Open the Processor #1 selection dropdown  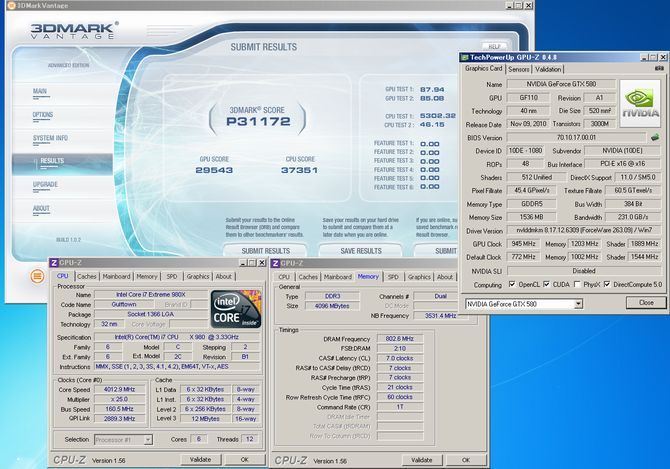pyautogui.click(x=148, y=440)
